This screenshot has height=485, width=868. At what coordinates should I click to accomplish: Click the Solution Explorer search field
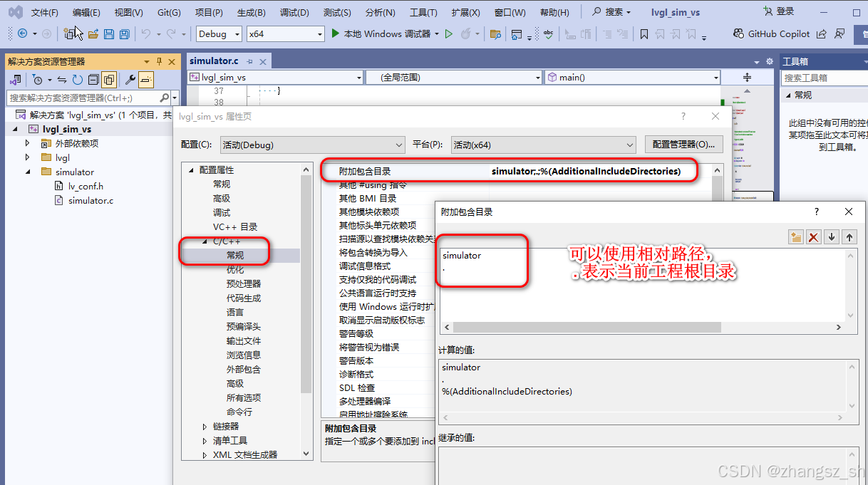[x=83, y=98]
